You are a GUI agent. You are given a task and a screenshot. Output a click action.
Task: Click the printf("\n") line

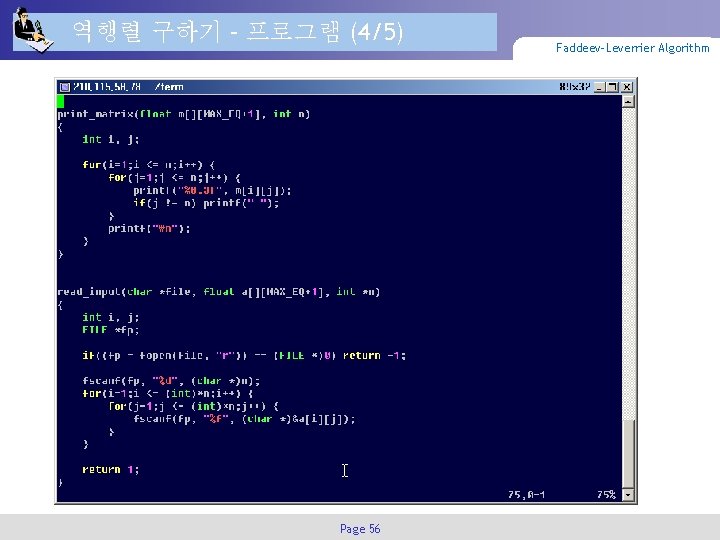point(149,229)
